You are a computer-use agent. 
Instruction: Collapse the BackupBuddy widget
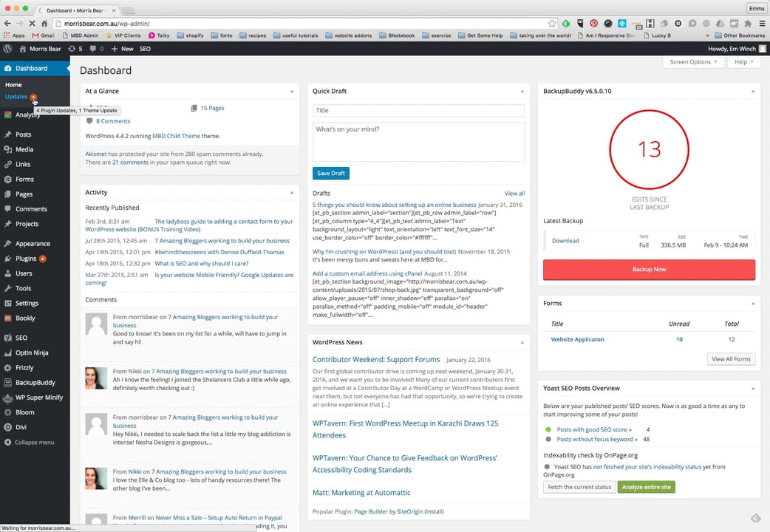point(753,92)
